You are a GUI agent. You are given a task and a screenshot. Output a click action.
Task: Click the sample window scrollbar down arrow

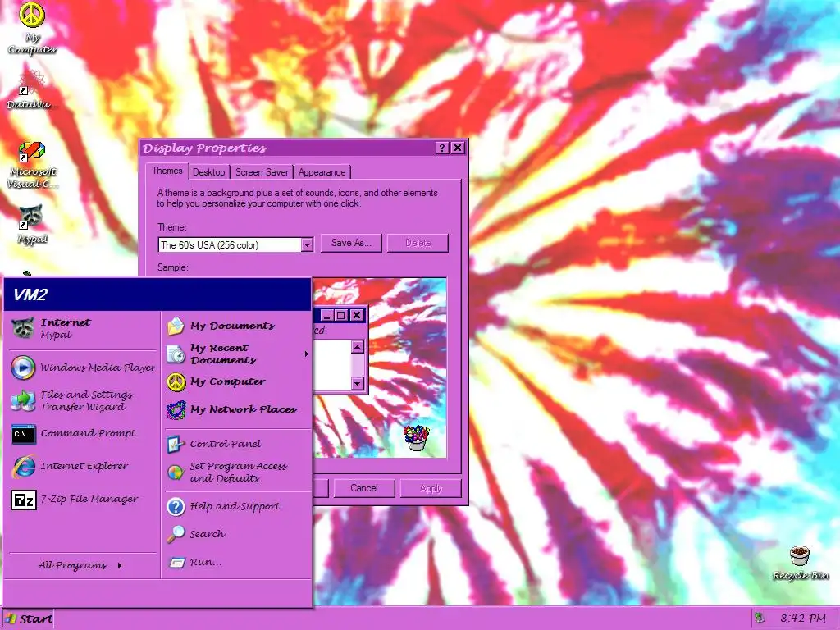(358, 384)
